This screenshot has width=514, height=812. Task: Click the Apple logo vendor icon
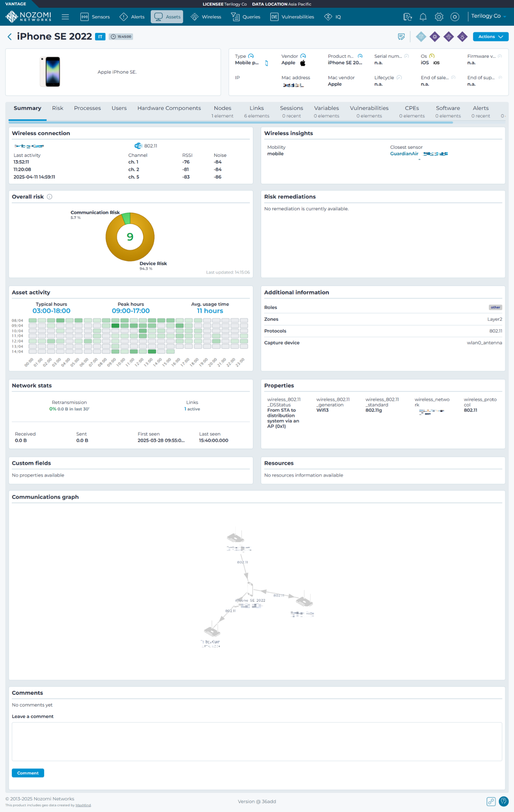click(x=303, y=63)
